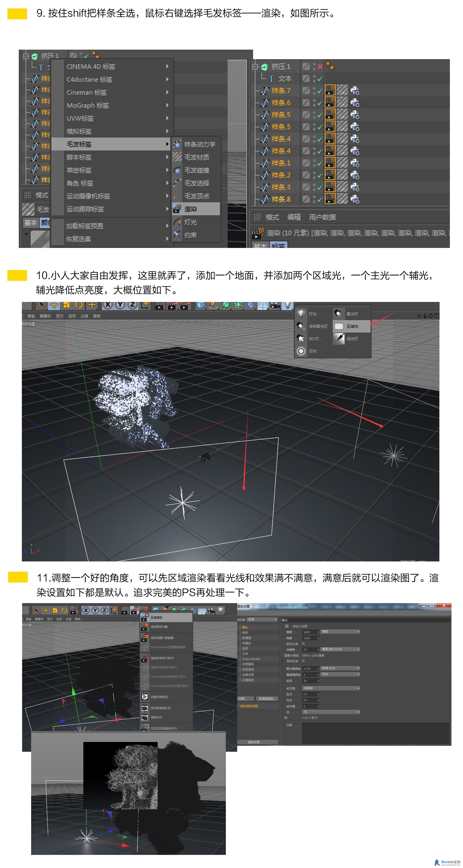
Task: Switch to the 标签 tab
Action: (278, 245)
